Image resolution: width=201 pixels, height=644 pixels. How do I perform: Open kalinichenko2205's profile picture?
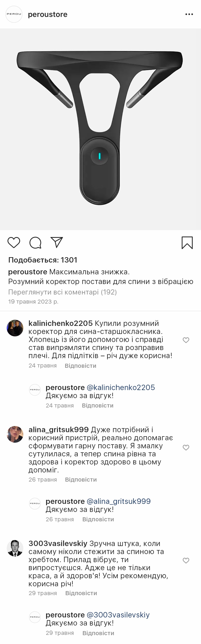(x=15, y=328)
